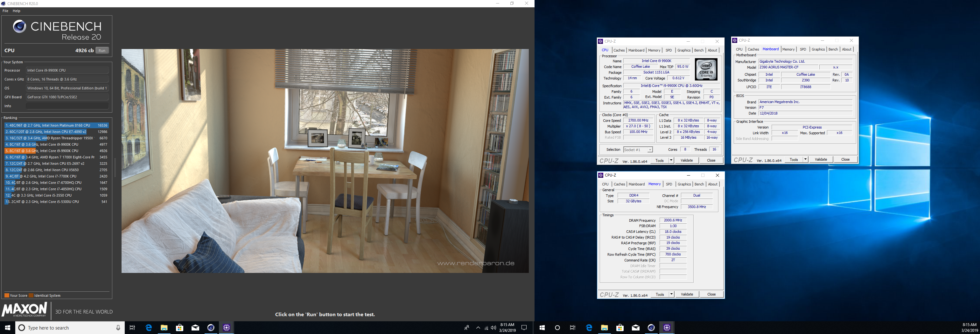Click Validate in CPU-Z CPU window
This screenshot has width=980, height=334.
pos(687,161)
